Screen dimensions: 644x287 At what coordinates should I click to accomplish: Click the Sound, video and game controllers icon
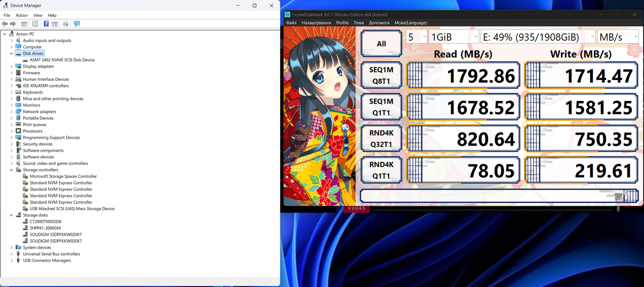point(19,163)
